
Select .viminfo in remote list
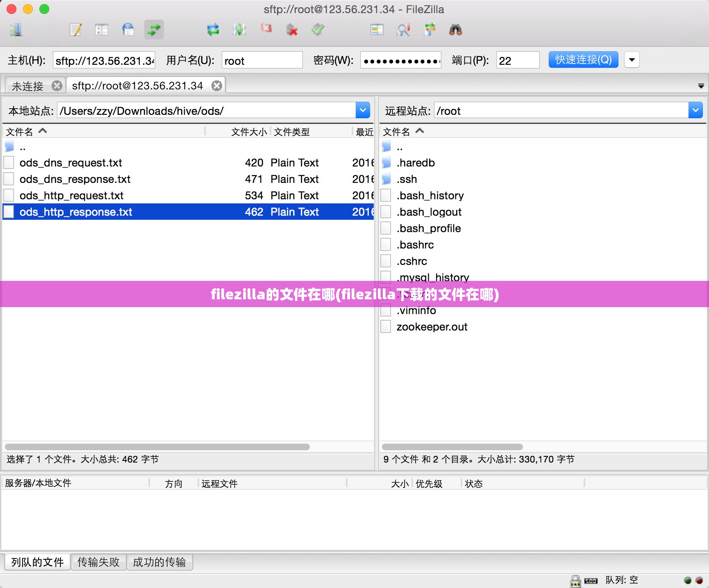[x=543, y=311]
